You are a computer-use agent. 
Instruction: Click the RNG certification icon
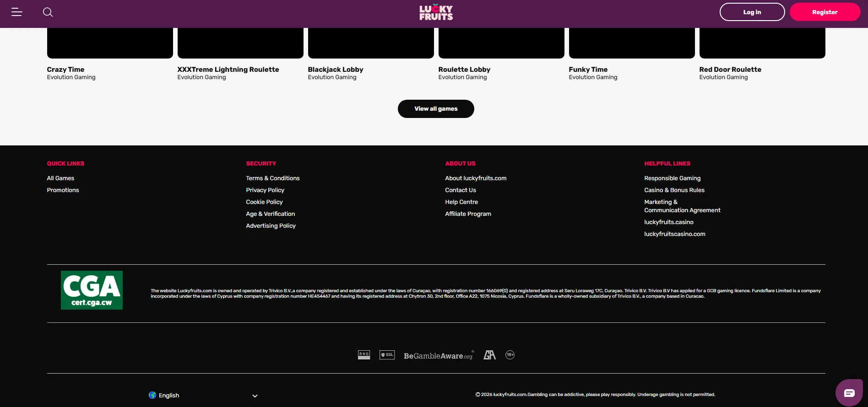pyautogui.click(x=364, y=355)
